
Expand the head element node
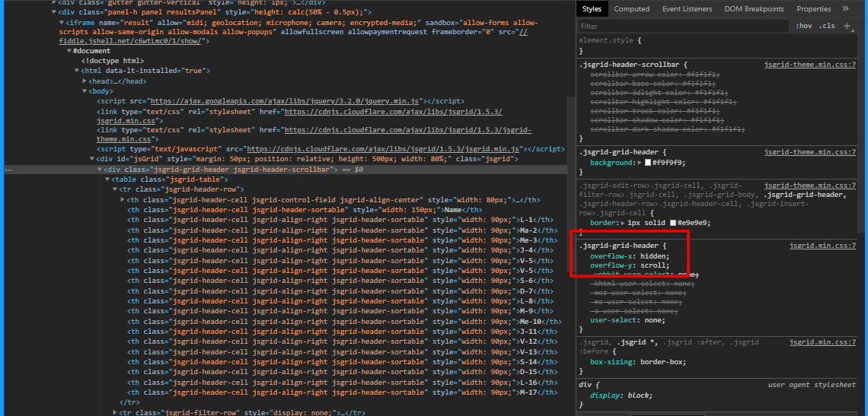coord(85,81)
